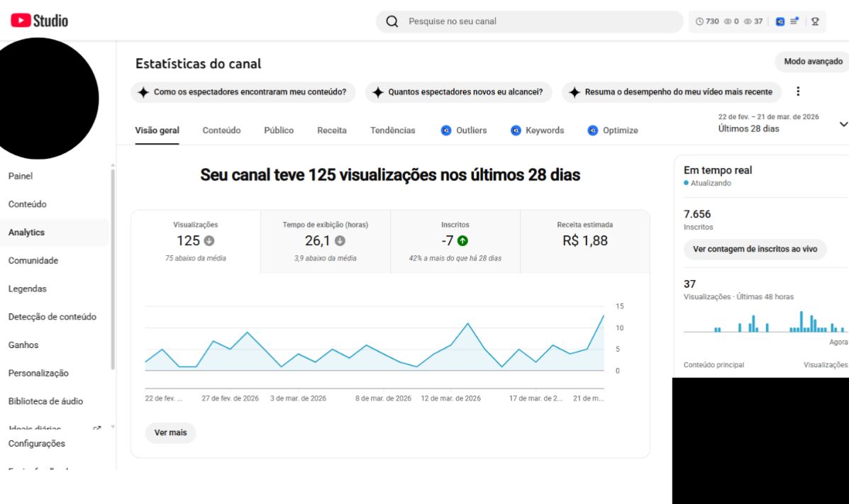Click the green up arrow beside -7 subscribers
The width and height of the screenshot is (849, 504).
[x=462, y=241]
